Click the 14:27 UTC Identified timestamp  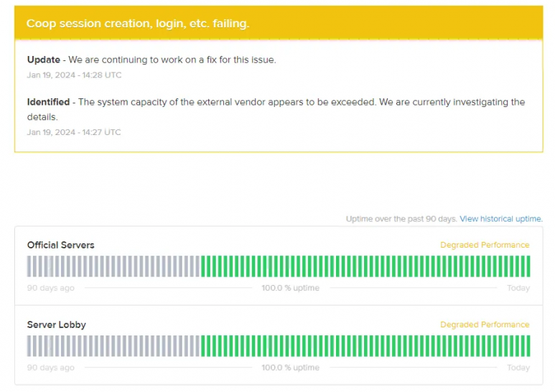(74, 132)
